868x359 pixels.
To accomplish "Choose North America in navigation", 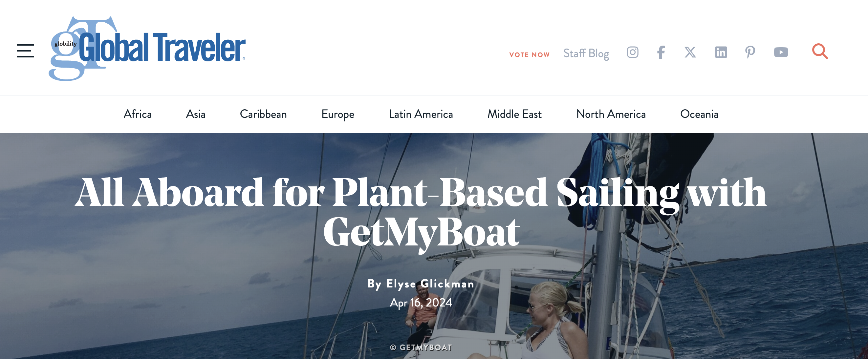I will point(611,114).
